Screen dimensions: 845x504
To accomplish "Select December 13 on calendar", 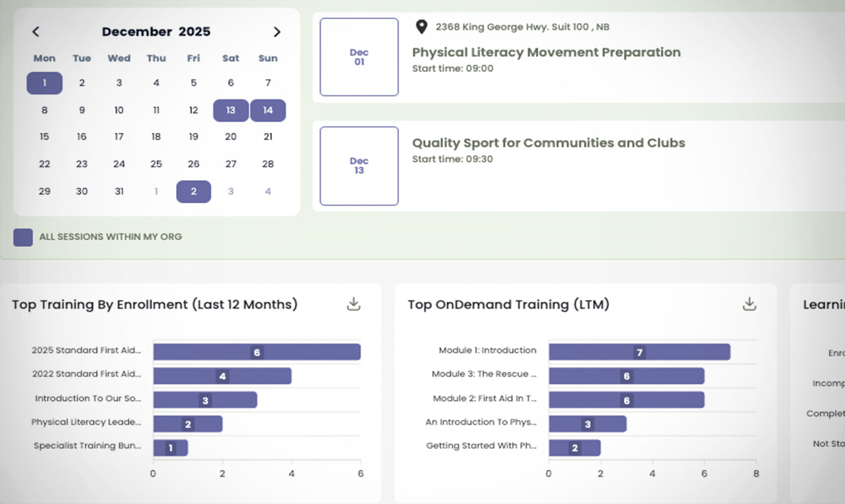I will pos(231,110).
